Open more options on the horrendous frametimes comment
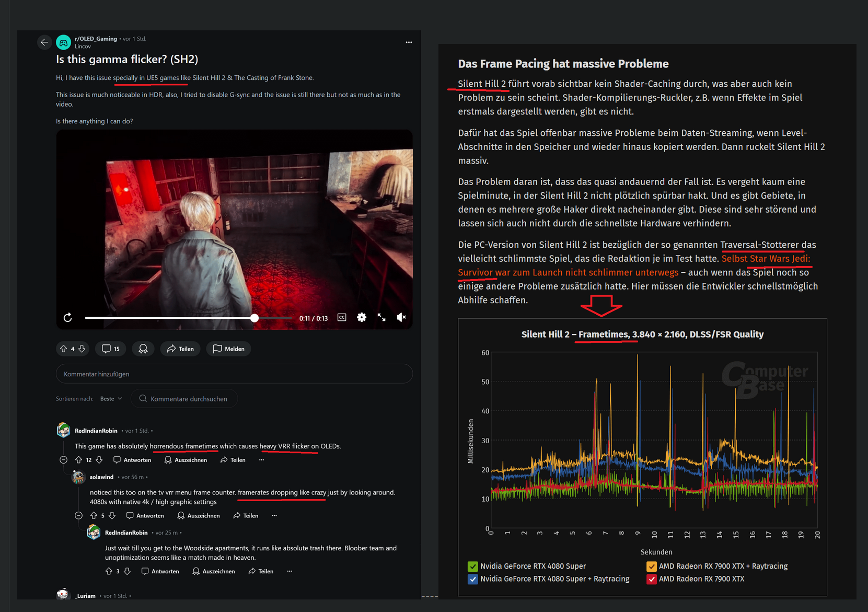Viewport: 868px width, 612px height. click(x=261, y=460)
